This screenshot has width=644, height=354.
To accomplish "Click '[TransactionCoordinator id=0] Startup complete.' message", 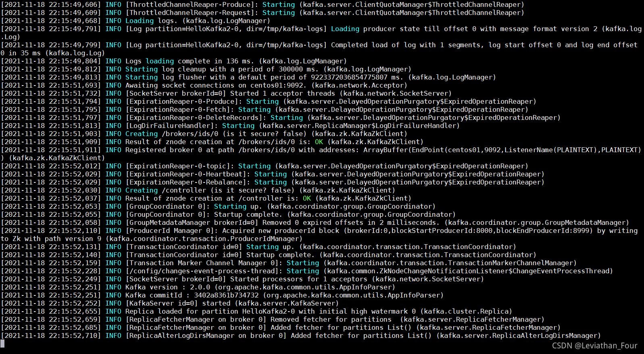I will pos(220,255).
